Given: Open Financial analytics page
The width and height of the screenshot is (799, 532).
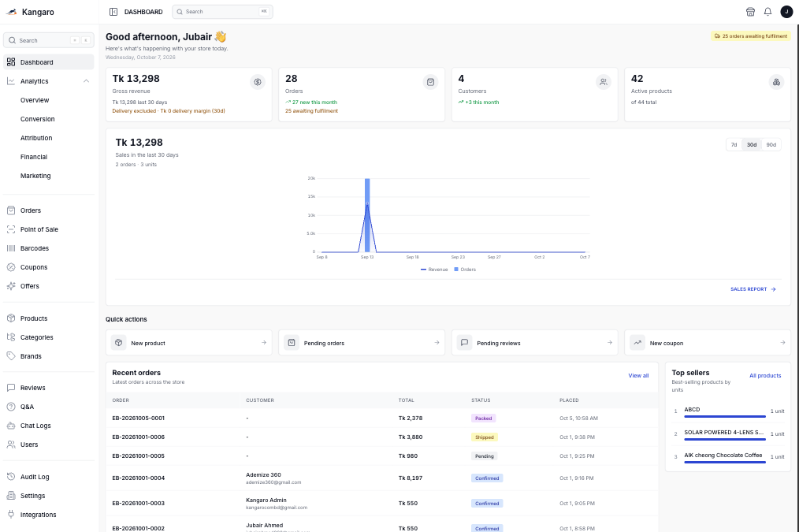Looking at the screenshot, I should 34,157.
